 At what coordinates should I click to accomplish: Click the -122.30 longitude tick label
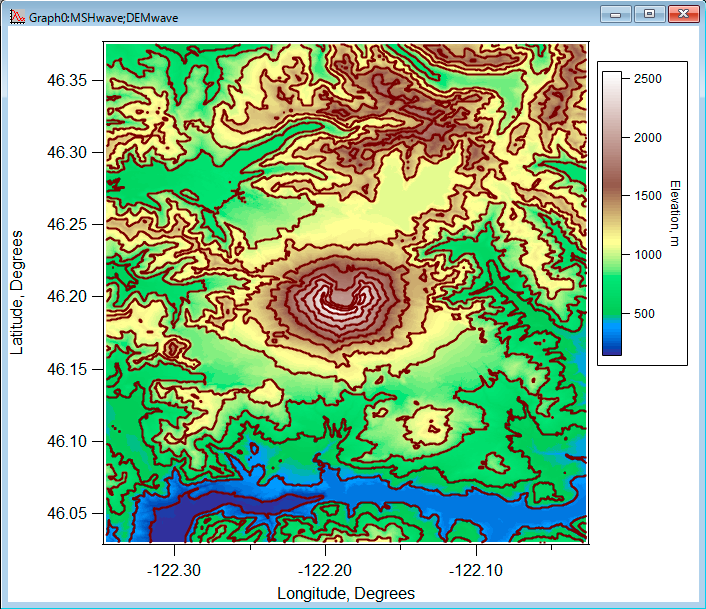(174, 571)
